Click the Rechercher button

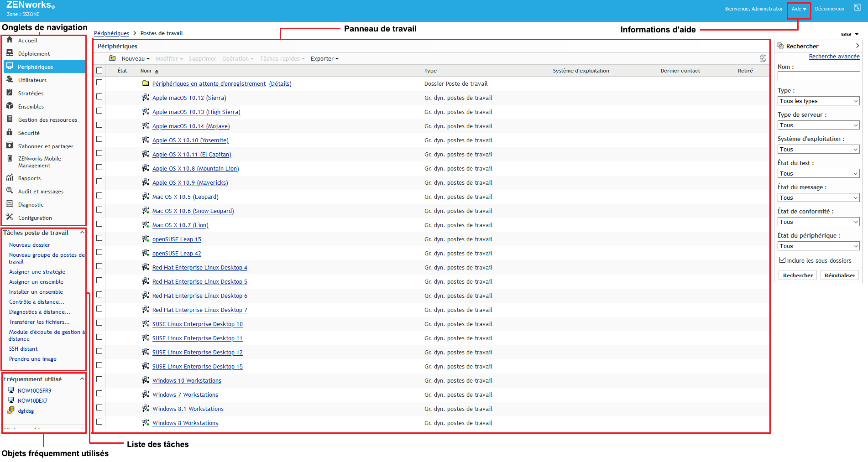[798, 275]
